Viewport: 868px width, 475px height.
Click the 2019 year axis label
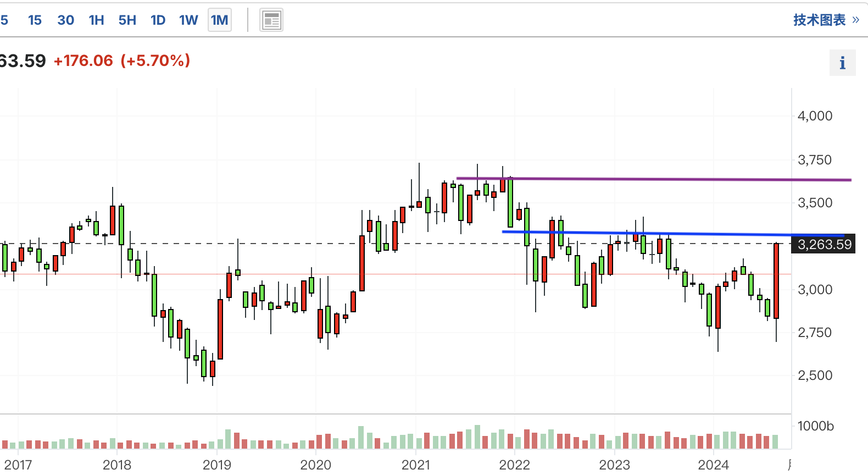pos(217,465)
